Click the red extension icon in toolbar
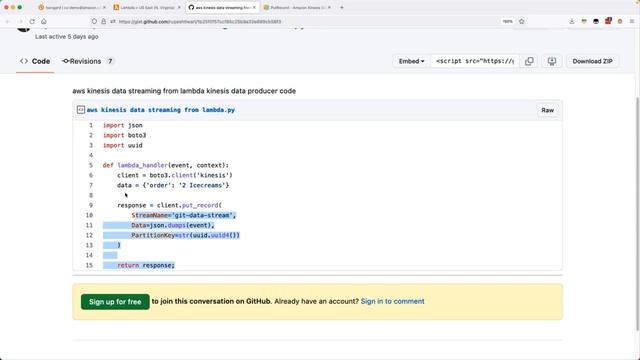The width and height of the screenshot is (640, 360). (608, 21)
